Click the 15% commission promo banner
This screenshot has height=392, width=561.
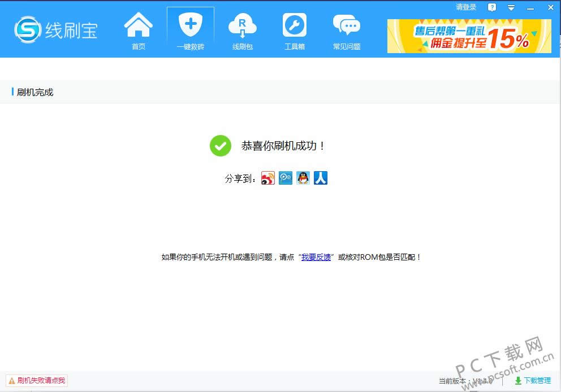click(469, 36)
